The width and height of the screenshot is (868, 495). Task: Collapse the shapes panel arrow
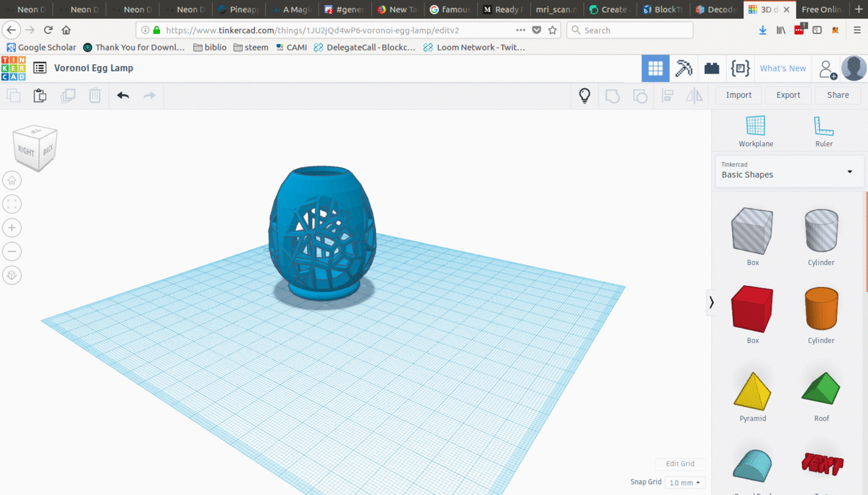tap(711, 302)
